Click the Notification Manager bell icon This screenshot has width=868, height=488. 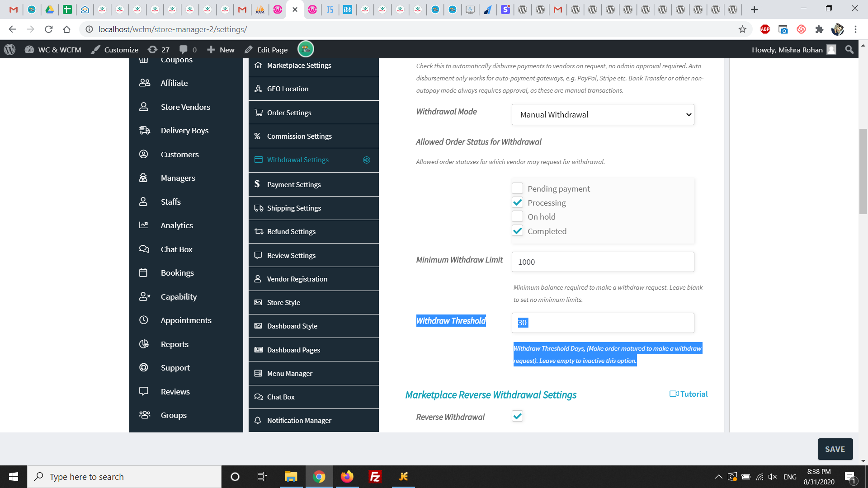coord(258,420)
